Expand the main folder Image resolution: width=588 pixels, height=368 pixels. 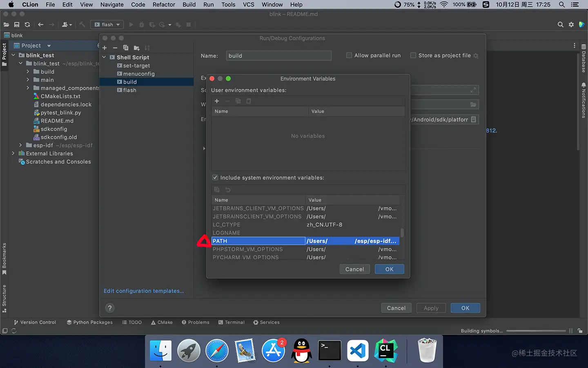(28, 80)
